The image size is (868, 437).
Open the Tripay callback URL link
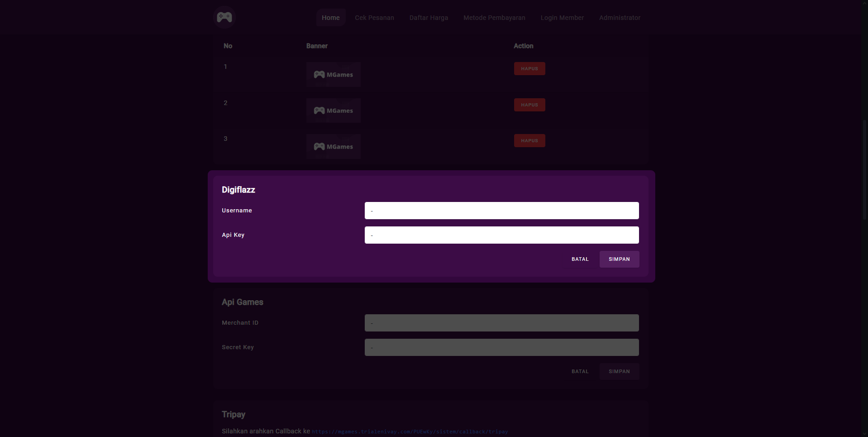click(410, 432)
